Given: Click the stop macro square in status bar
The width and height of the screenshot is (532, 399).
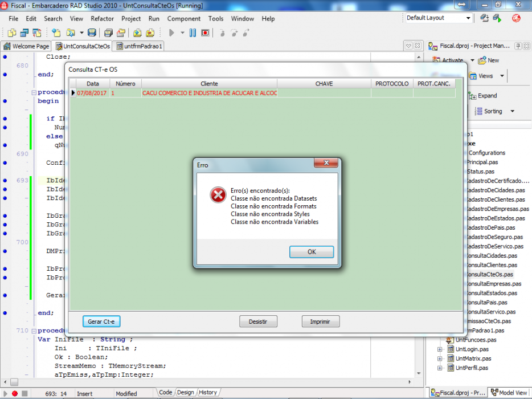Looking at the screenshot, I should pyautogui.click(x=24, y=393).
